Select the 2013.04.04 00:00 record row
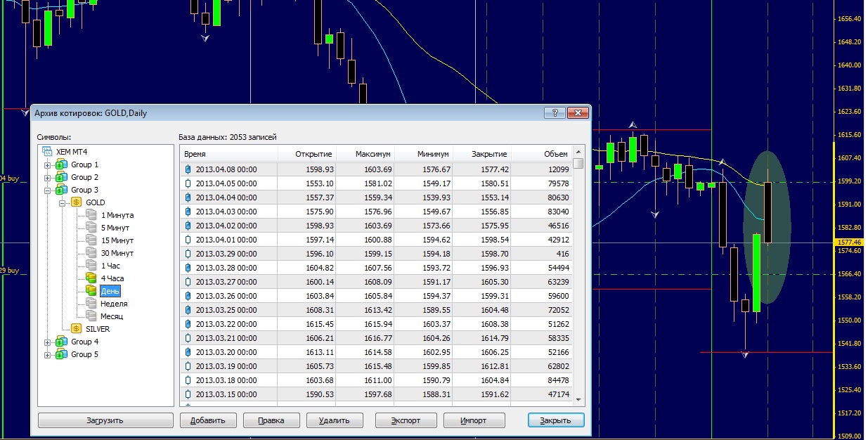Image resolution: width=868 pixels, height=440 pixels. (x=377, y=198)
